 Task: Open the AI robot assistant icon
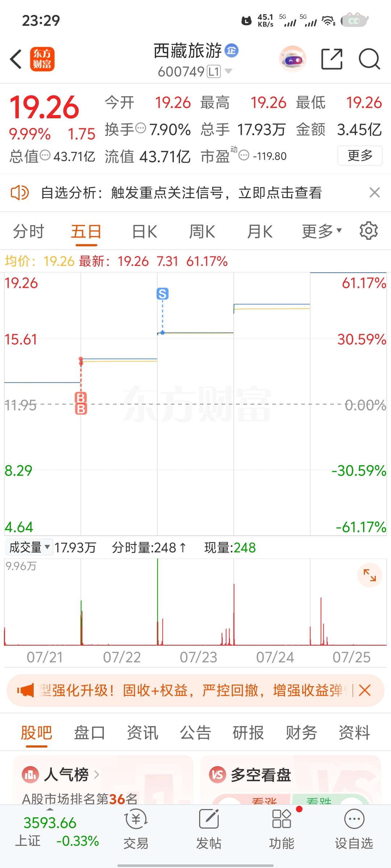293,59
